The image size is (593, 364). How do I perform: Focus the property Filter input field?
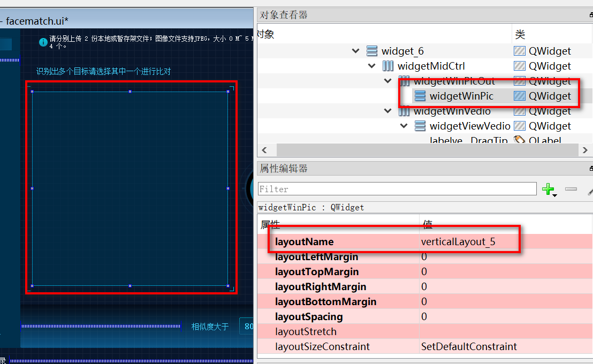coord(397,189)
